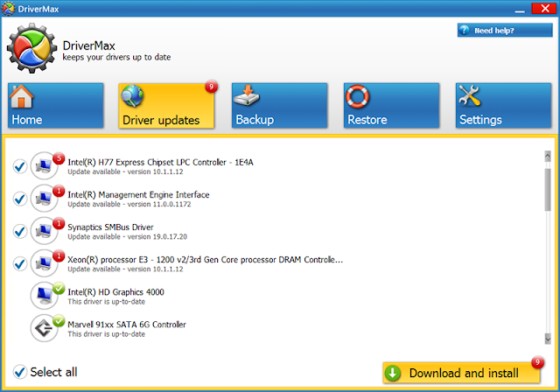Click green checkmark on Marvell 91xx SATA
This screenshot has height=392, width=560.
point(59,320)
